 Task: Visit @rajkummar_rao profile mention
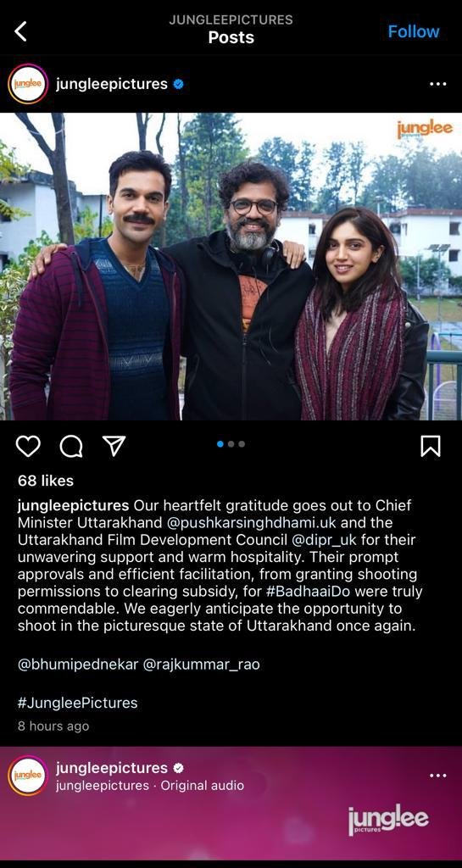pos(202,665)
